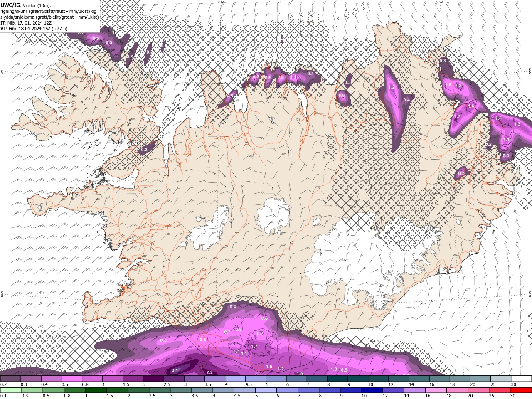Click the slydda/snjókoma legend description line

[x=50, y=17]
